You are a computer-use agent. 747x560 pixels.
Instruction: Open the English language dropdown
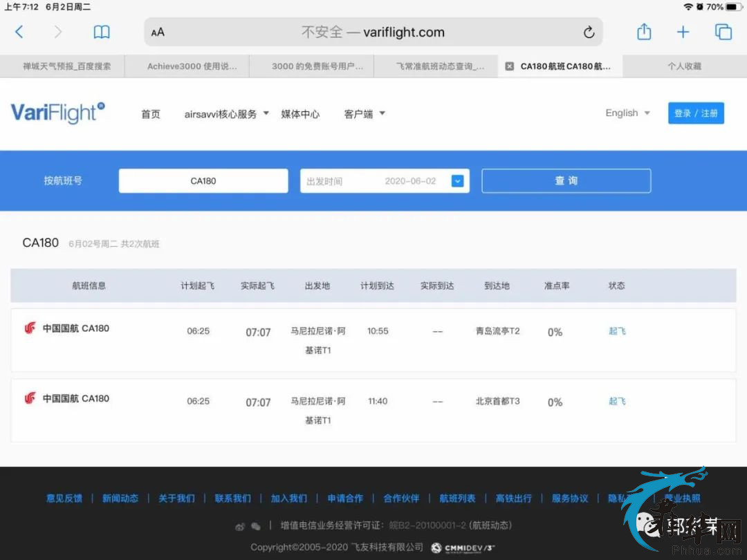pyautogui.click(x=627, y=113)
